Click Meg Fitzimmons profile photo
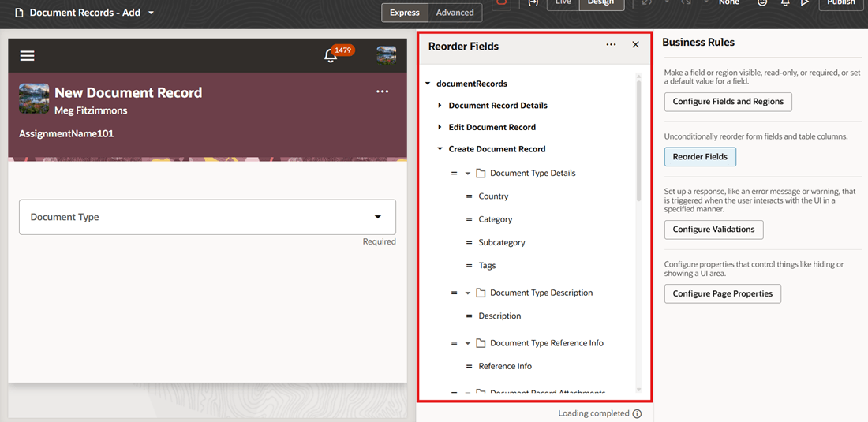This screenshot has height=422, width=868. 34,99
